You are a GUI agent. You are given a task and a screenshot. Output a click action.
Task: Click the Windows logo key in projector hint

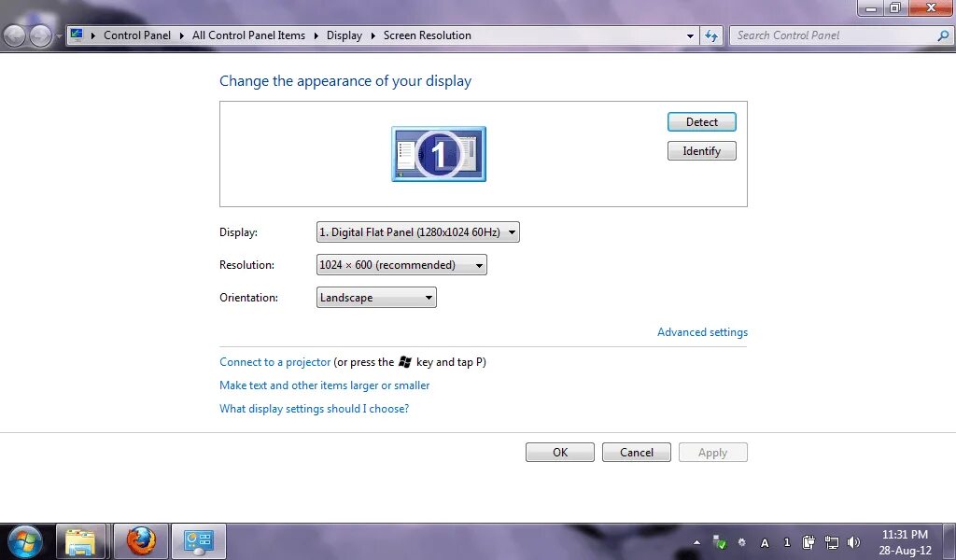point(405,362)
